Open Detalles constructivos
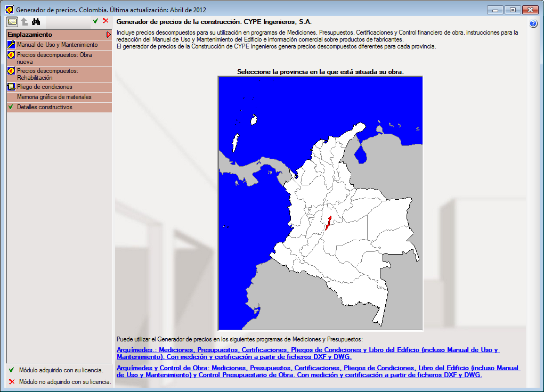544x392 pixels. point(59,107)
